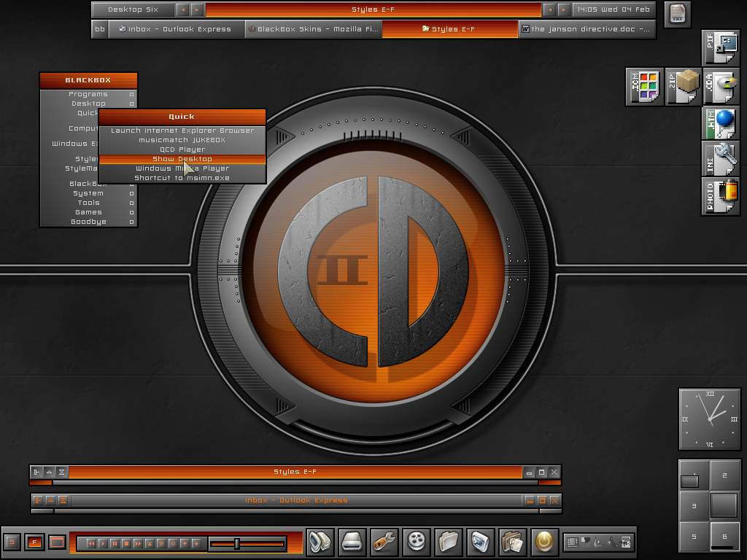Switch to workspace 6 in pager
Image resolution: width=747 pixels, height=560 pixels.
tap(724, 536)
